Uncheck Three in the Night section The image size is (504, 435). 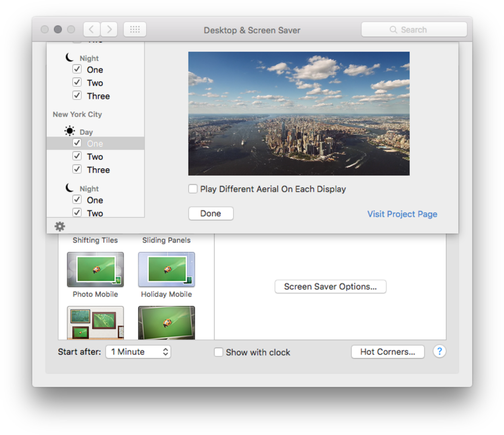pyautogui.click(x=77, y=95)
